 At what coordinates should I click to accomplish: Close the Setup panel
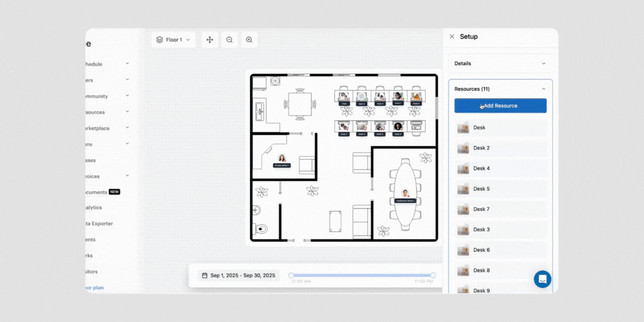451,36
